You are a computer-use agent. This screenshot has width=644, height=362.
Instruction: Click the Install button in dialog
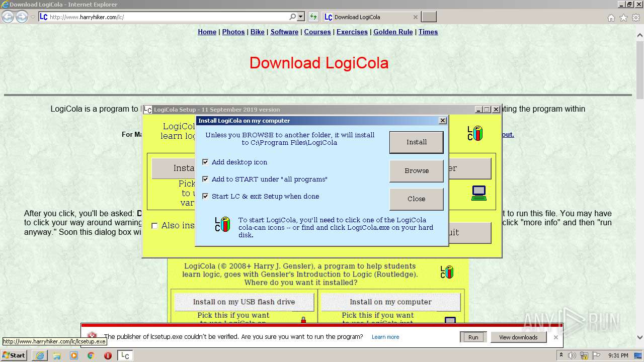pyautogui.click(x=417, y=142)
